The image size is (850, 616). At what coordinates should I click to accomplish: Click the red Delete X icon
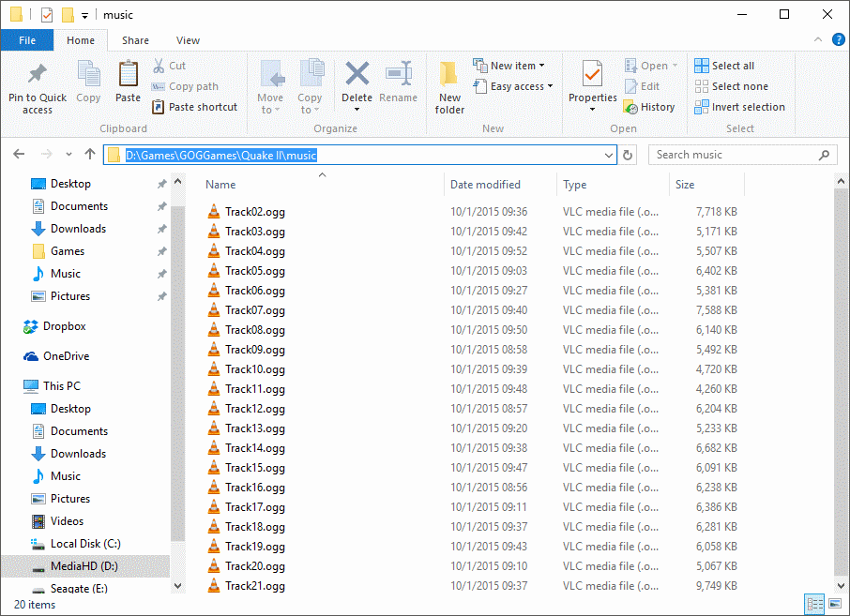pyautogui.click(x=357, y=73)
